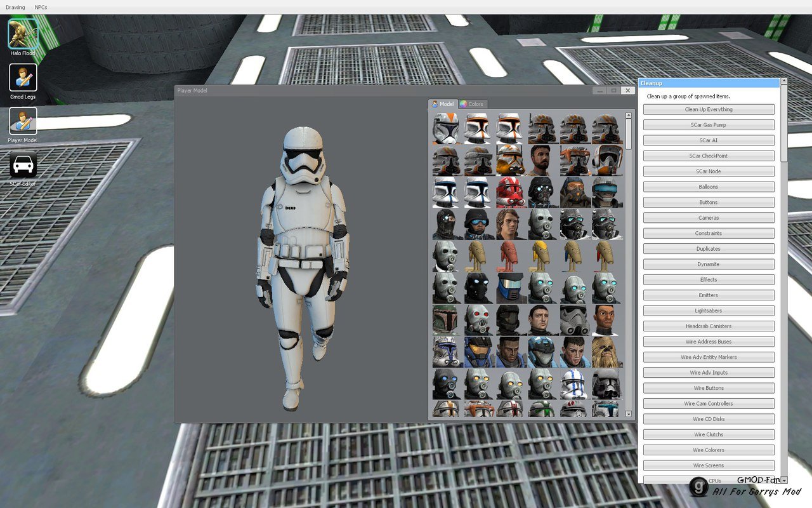Click the Wire Clutchs cleanup button

tap(709, 434)
